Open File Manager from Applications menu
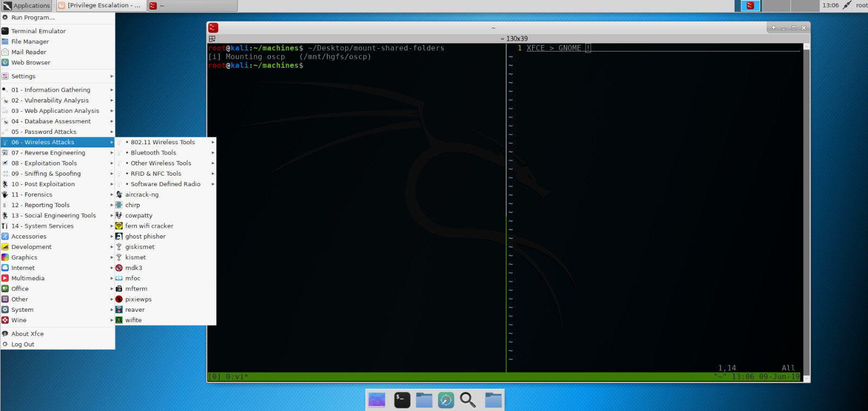Screen dimensions: 868x411 [58, 42]
